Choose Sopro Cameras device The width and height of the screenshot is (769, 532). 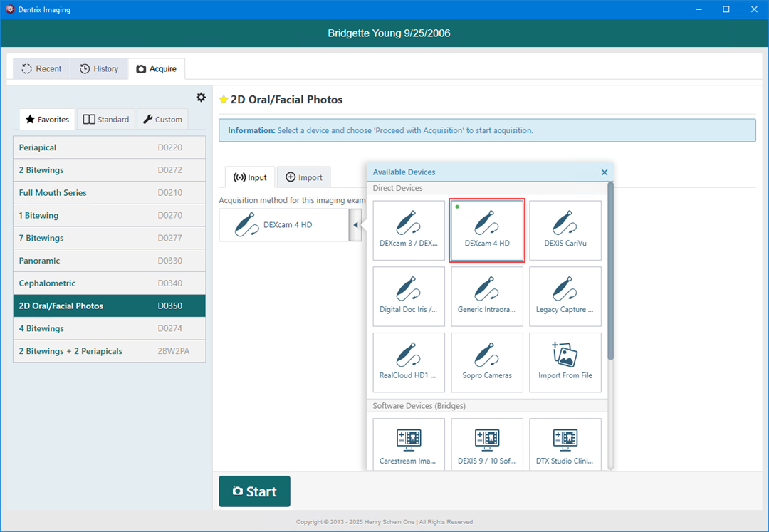point(487,363)
